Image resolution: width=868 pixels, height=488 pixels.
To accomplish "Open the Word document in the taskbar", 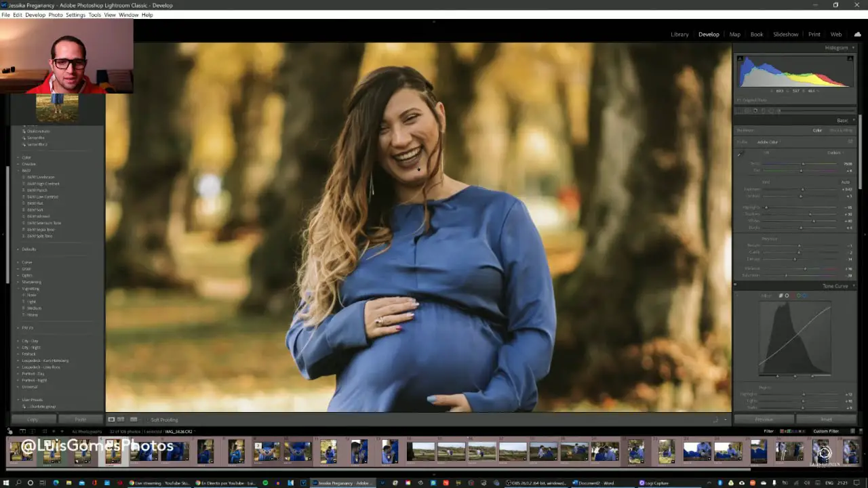I will pos(593,483).
